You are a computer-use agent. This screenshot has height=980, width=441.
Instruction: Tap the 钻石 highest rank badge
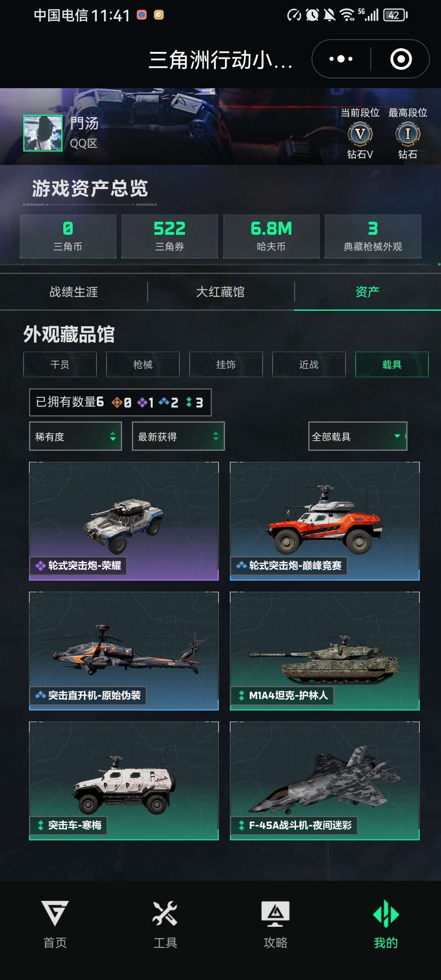point(408,134)
